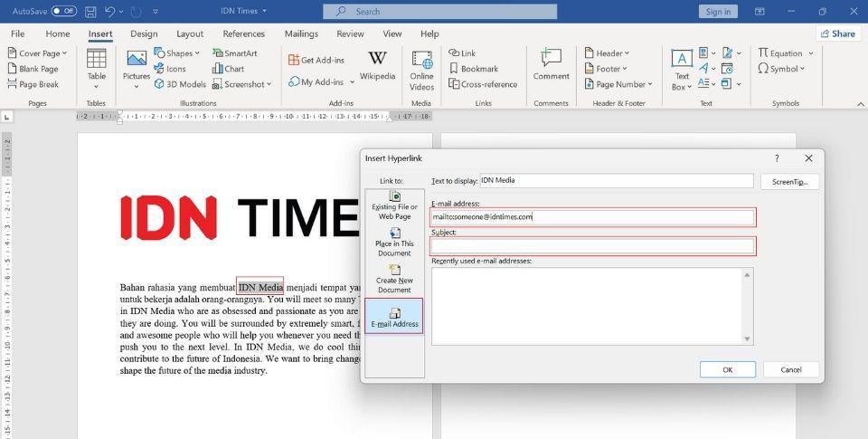Image resolution: width=868 pixels, height=439 pixels.
Task: Open Ribbon Display Options in title bar
Action: tap(759, 11)
